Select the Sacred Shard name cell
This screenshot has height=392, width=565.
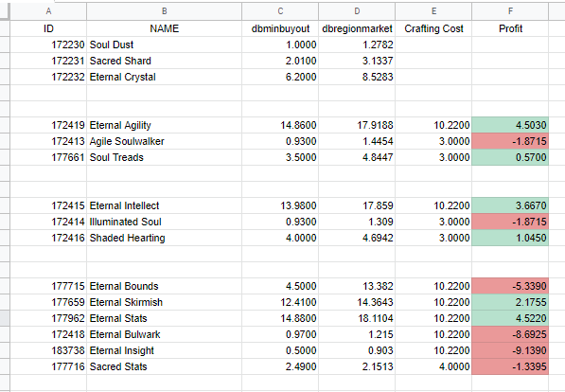coord(164,61)
